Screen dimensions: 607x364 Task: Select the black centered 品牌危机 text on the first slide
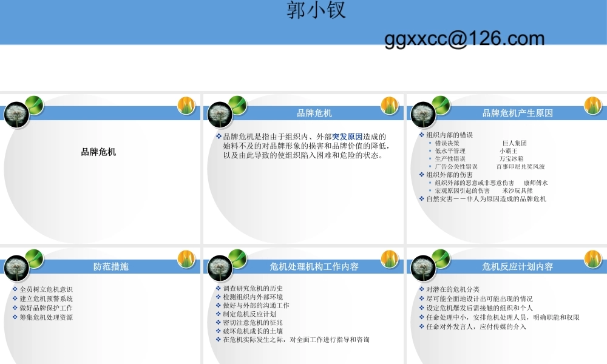tap(98, 152)
